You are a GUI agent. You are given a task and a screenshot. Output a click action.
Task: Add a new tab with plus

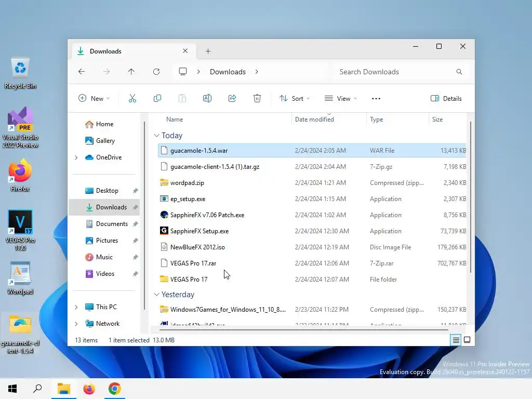208,51
